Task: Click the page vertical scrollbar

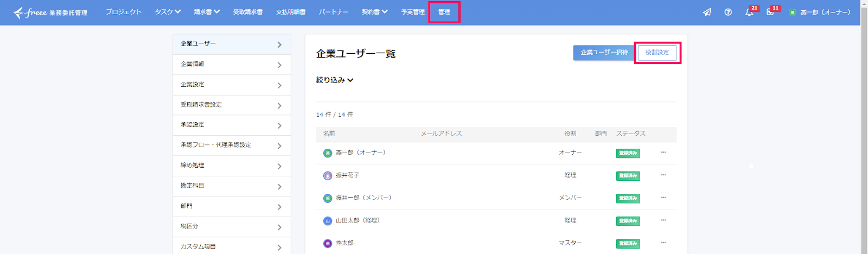Action: pos(864,127)
